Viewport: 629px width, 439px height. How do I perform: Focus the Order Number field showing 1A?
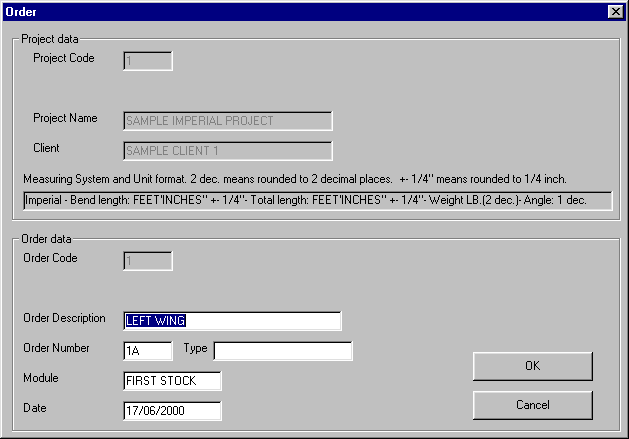tap(148, 351)
